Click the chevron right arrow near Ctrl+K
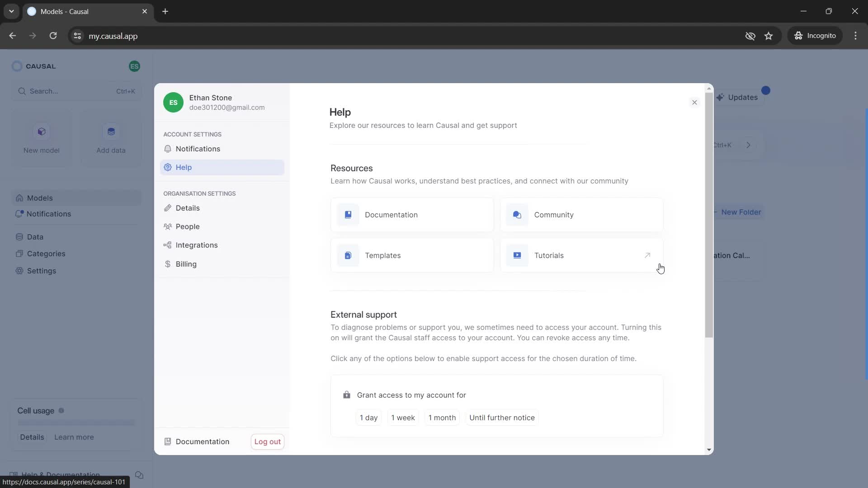The image size is (868, 488). click(748, 145)
